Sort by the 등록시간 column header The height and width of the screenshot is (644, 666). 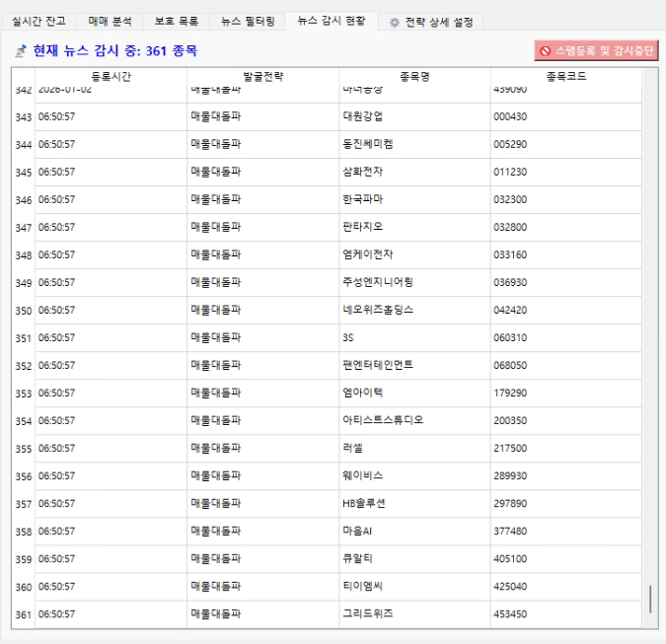pos(111,76)
